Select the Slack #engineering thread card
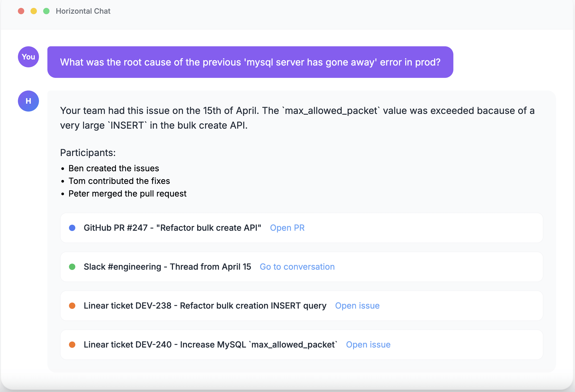The image size is (575, 392). (434, 267)
